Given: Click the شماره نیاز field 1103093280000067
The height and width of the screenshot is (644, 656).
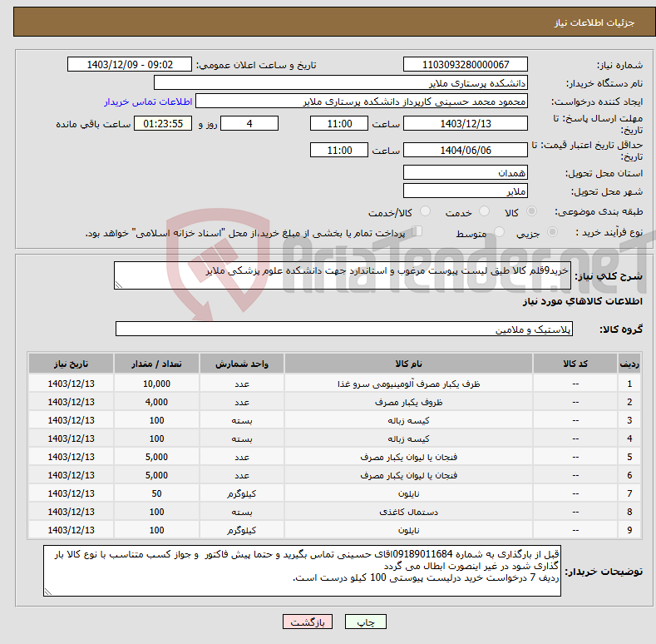Looking at the screenshot, I should coord(466,65).
